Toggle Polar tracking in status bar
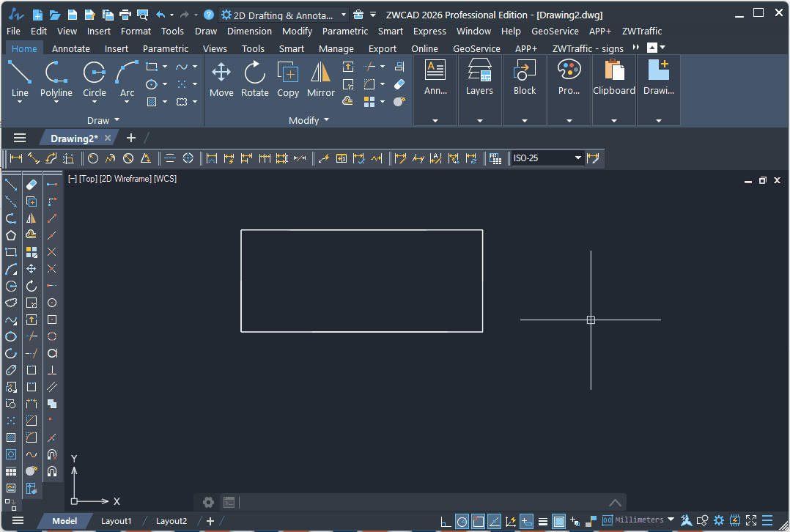 click(462, 522)
